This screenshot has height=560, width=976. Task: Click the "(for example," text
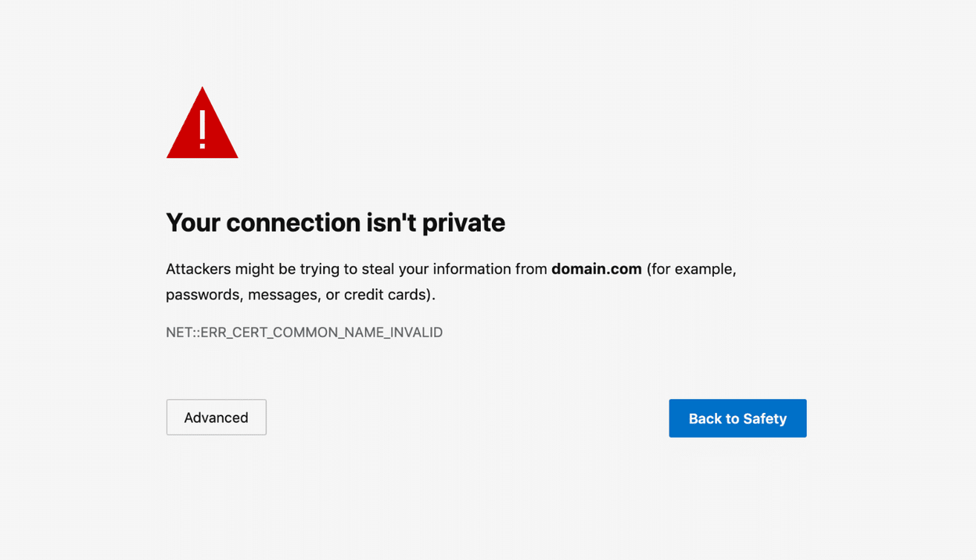pyautogui.click(x=691, y=269)
